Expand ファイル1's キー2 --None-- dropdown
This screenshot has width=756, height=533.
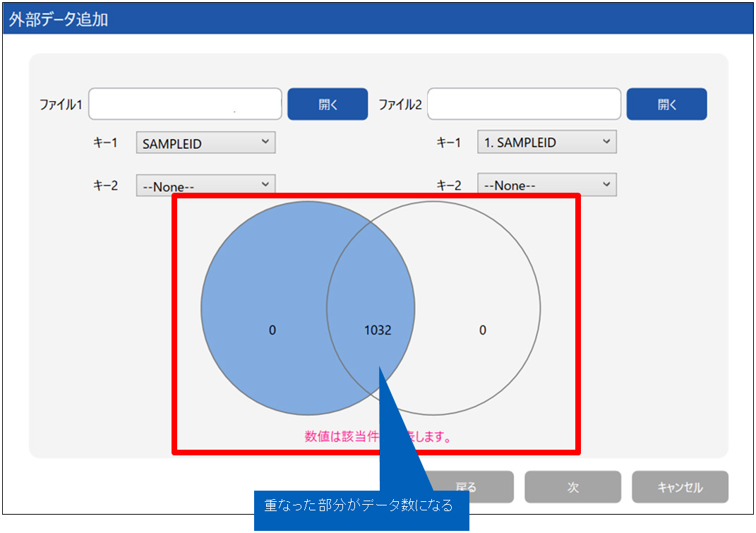(x=205, y=186)
